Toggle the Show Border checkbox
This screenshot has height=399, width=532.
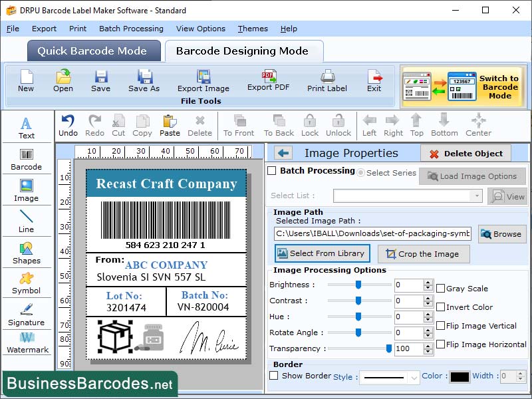[x=275, y=376]
